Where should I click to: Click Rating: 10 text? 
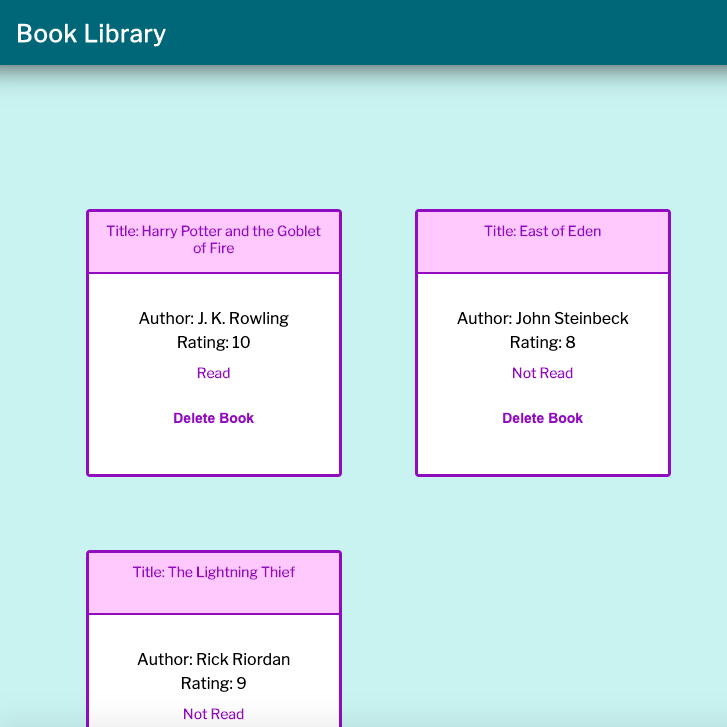point(213,343)
